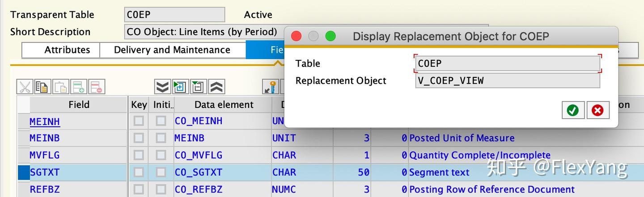Click the Replacement Object field V_COEP_VIEW
This screenshot has height=197, width=644.
pyautogui.click(x=508, y=81)
